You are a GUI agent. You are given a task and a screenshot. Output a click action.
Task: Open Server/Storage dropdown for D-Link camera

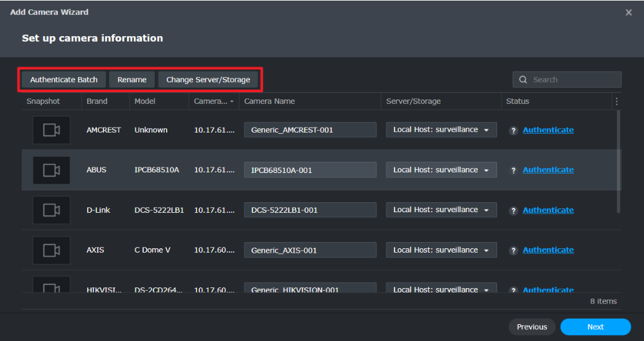441,210
